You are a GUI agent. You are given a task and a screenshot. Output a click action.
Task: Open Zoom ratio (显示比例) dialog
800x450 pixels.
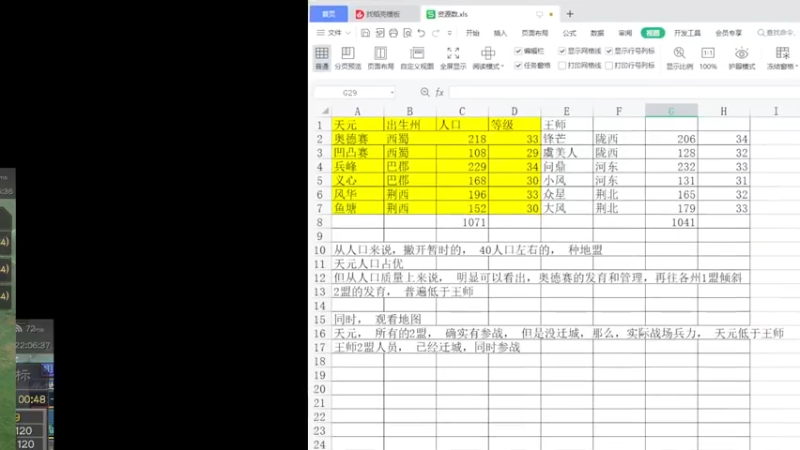[679, 58]
